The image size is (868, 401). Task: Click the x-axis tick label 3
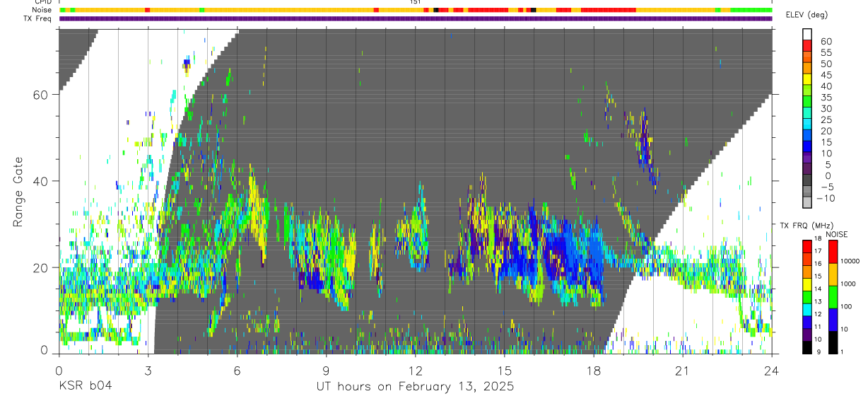pyautogui.click(x=148, y=371)
